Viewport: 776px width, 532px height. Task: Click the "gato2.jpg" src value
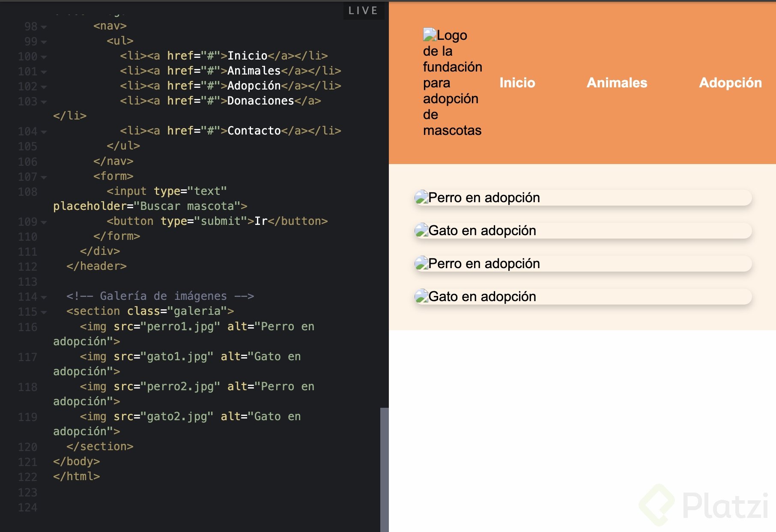177,416
